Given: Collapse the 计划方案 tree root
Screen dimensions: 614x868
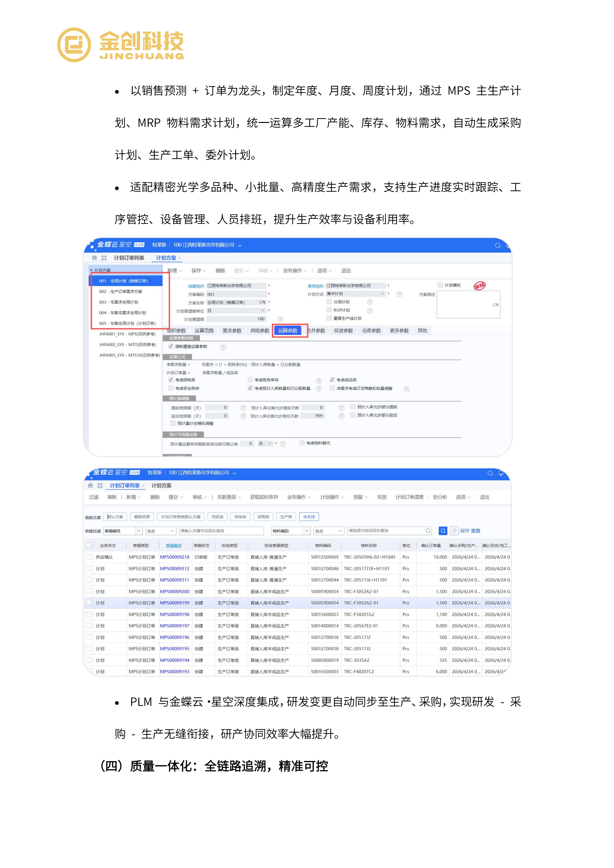Looking at the screenshot, I should 91,271.
